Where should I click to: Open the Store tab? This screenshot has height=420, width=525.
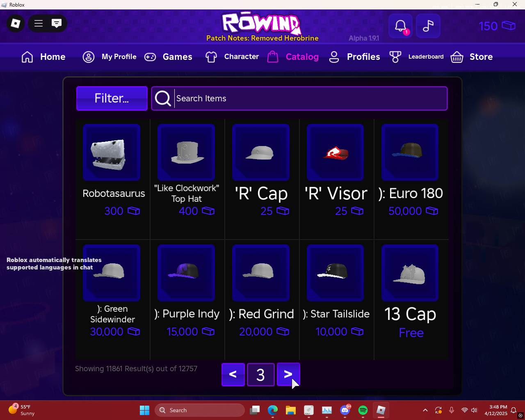click(x=472, y=57)
